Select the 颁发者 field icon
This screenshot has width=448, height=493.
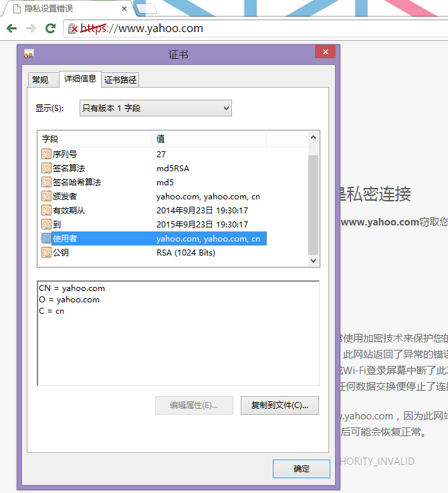pyautogui.click(x=46, y=197)
